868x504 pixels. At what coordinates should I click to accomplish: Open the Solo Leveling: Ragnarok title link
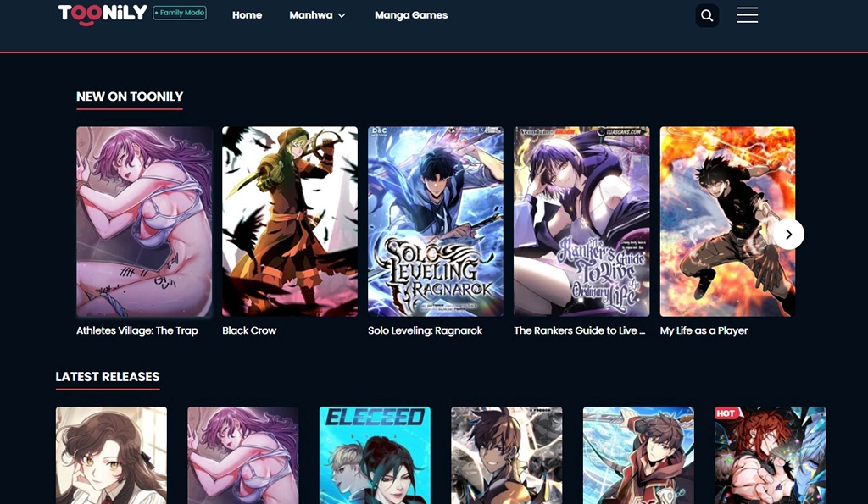click(x=425, y=330)
